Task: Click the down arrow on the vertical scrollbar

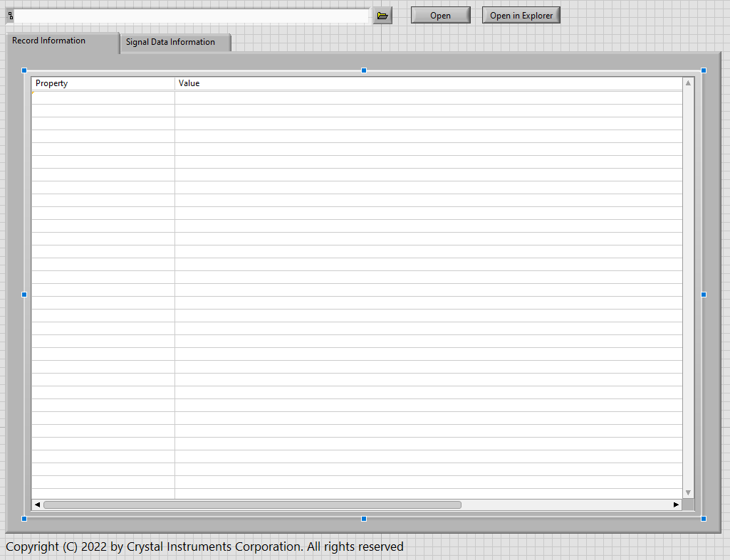Action: coord(688,492)
